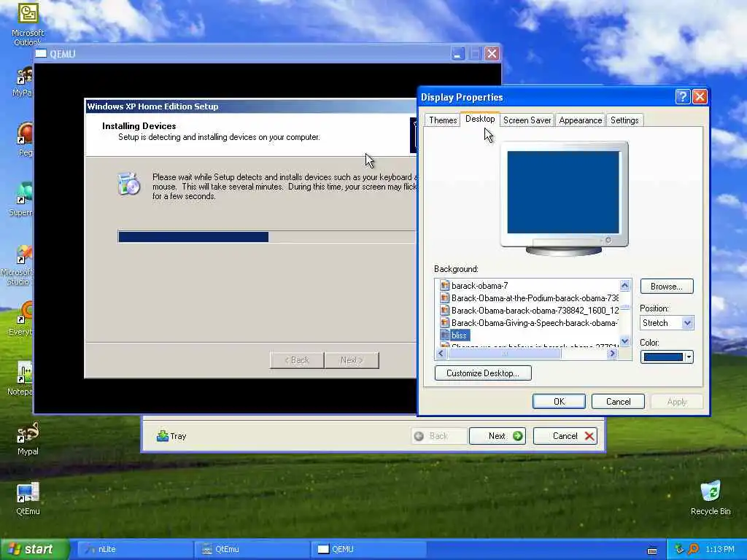
Task: Click the clock showing 1:13 PM
Action: pyautogui.click(x=719, y=550)
